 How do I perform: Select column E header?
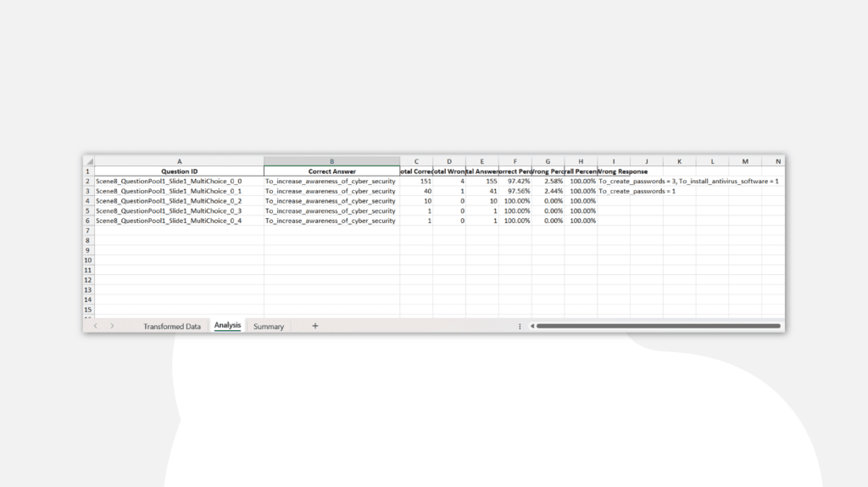481,161
